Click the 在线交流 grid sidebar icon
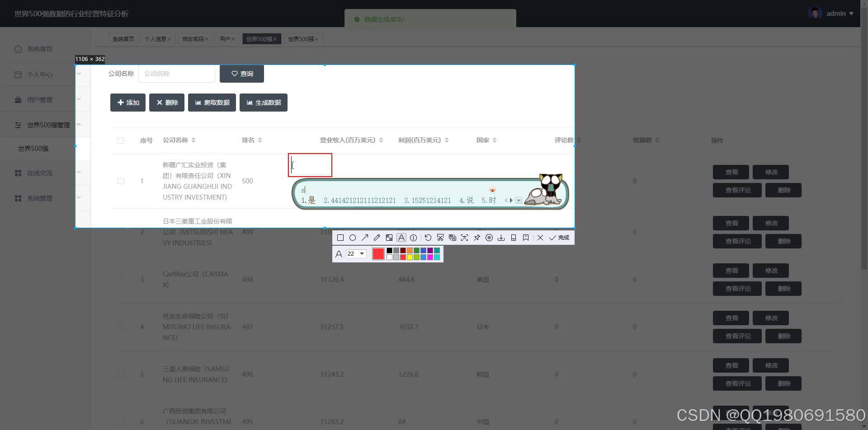 18,173
